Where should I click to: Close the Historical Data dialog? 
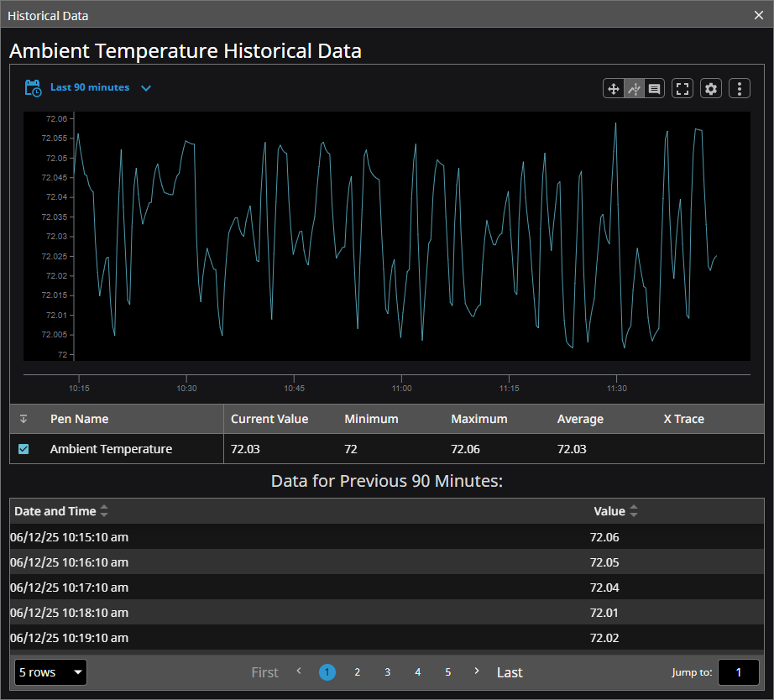(x=759, y=15)
